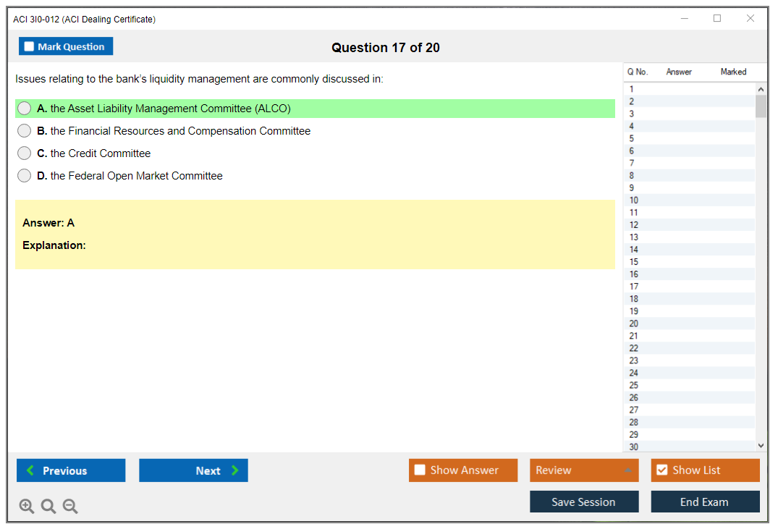Advance to the Next question
Viewport: 778px width, 532px height.
coord(193,470)
